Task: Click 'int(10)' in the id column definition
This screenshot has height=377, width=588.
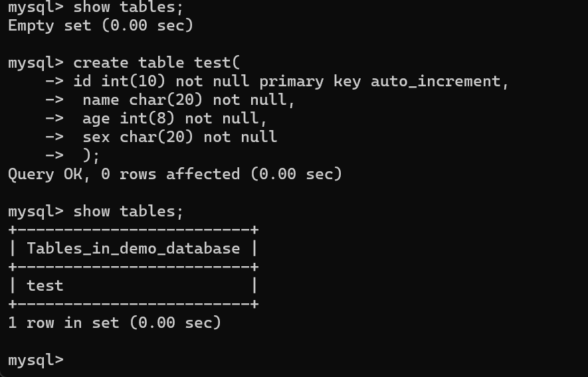Action: [133, 82]
